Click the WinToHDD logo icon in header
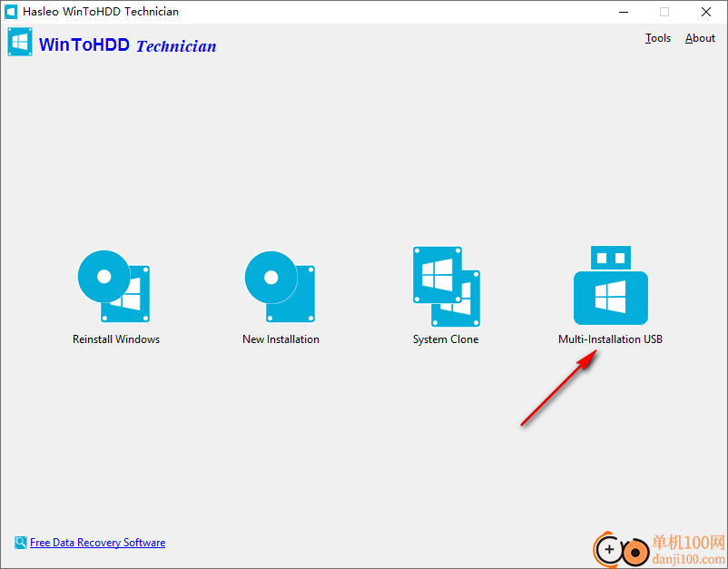Screen dimensions: 728x569 pyautogui.click(x=20, y=42)
